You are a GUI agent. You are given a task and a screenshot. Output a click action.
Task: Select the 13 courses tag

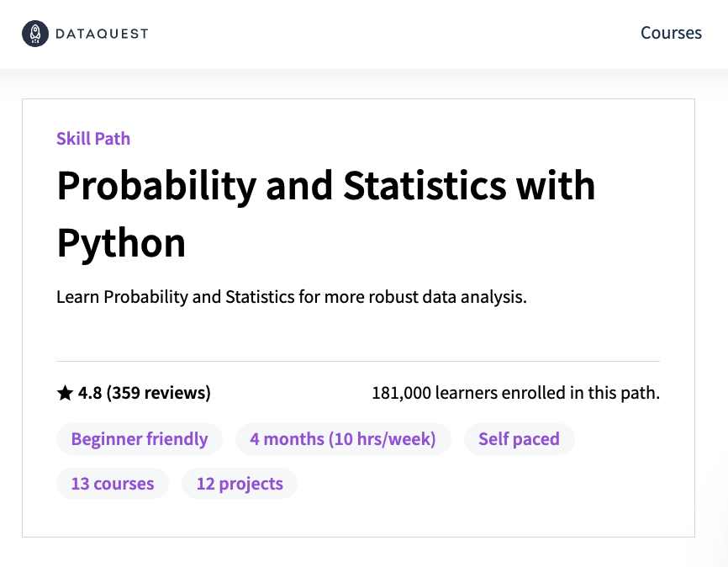pos(113,484)
